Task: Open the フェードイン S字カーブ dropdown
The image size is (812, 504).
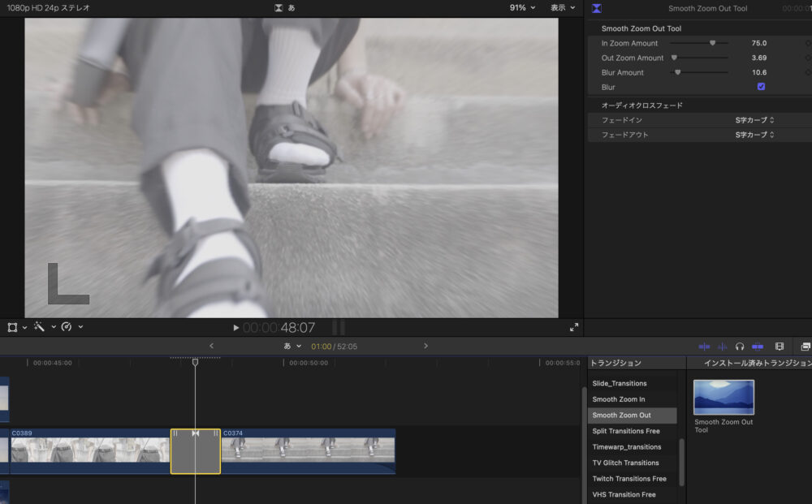Action: pos(754,120)
